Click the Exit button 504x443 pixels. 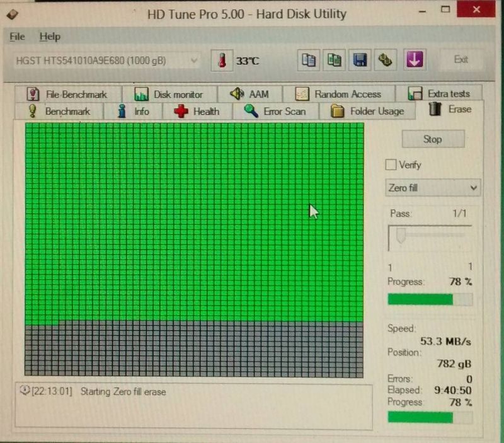(461, 60)
